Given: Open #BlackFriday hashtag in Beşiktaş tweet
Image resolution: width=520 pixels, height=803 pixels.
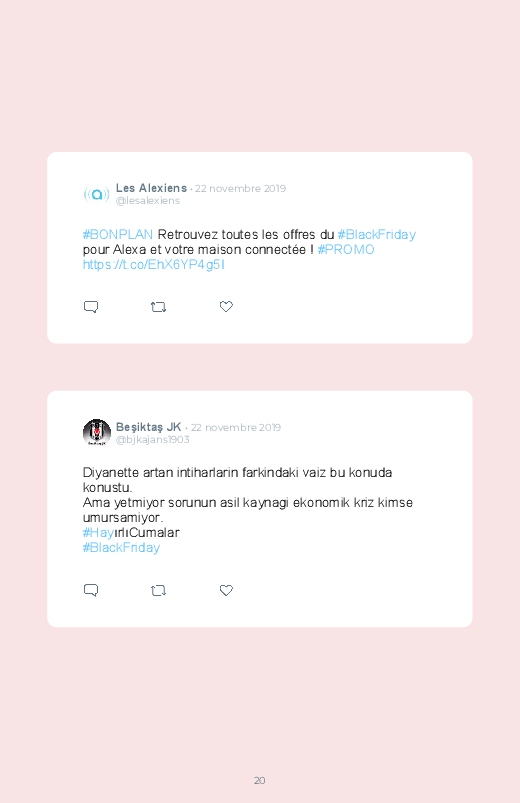Looking at the screenshot, I should 121,547.
